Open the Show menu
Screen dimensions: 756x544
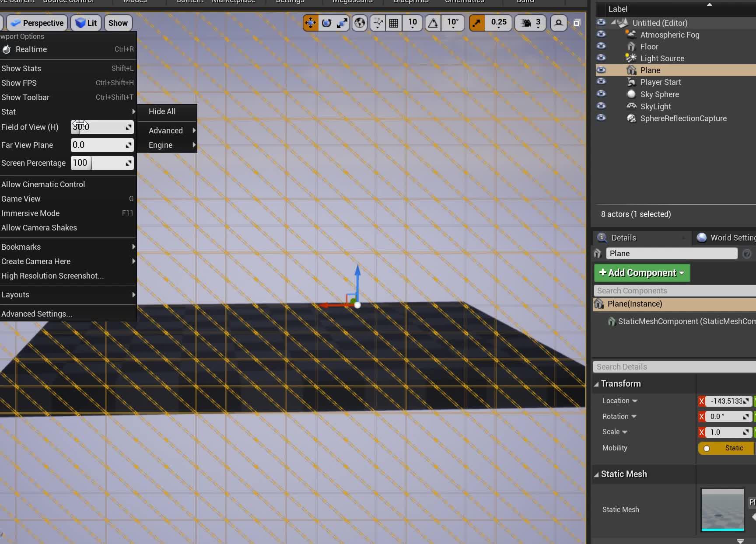(117, 23)
